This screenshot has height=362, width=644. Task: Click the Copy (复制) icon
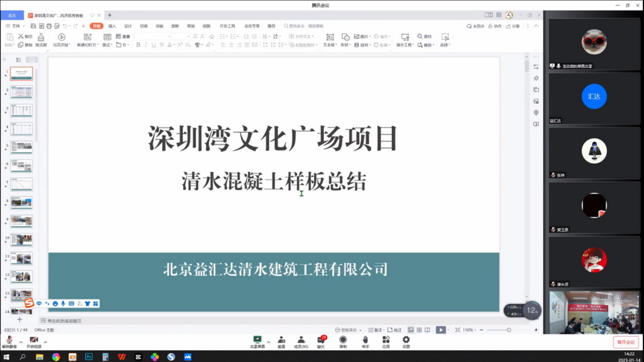21,45
